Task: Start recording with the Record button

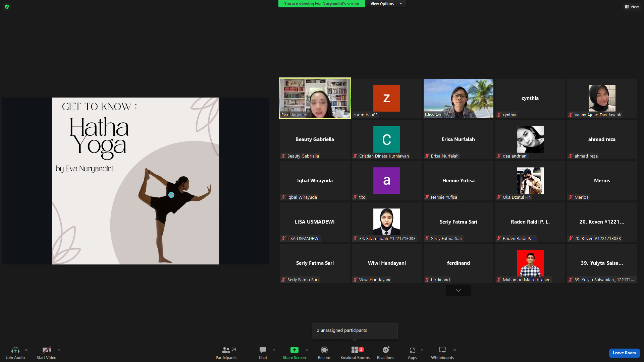Action: (324, 353)
